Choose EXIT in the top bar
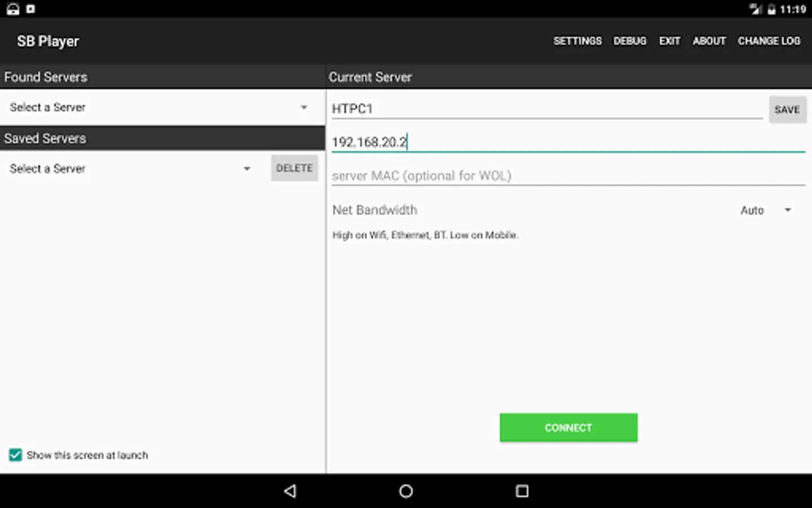 (669, 41)
